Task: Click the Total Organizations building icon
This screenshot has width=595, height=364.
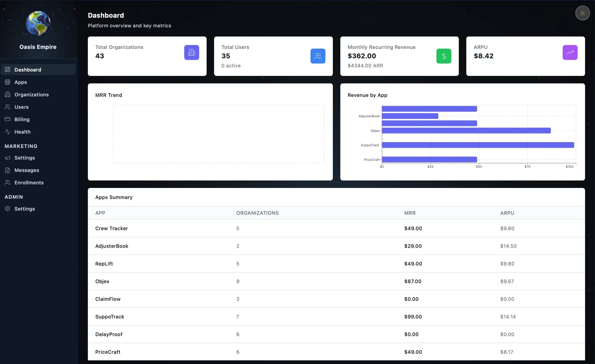Action: pos(192,52)
